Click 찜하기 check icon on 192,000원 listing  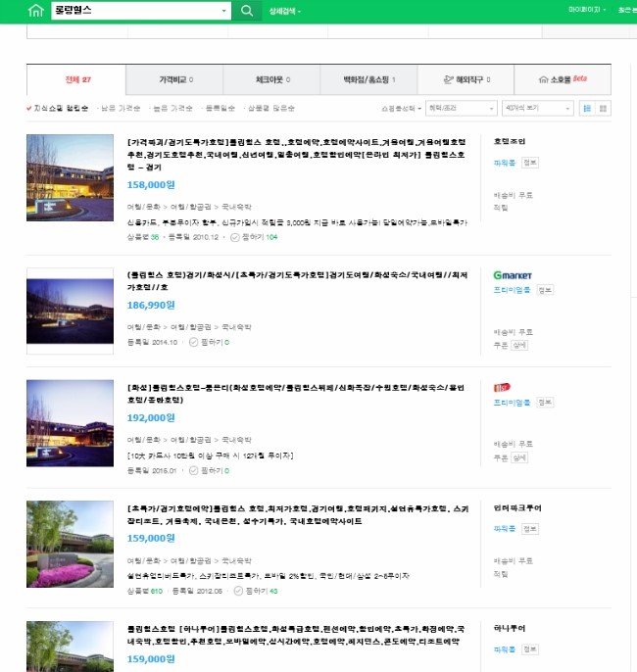click(x=193, y=470)
